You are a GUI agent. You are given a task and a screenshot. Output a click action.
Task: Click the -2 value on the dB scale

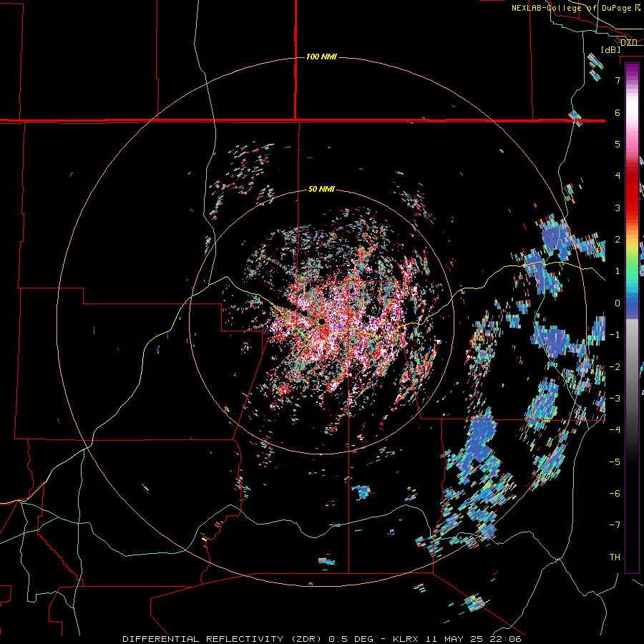(x=615, y=367)
